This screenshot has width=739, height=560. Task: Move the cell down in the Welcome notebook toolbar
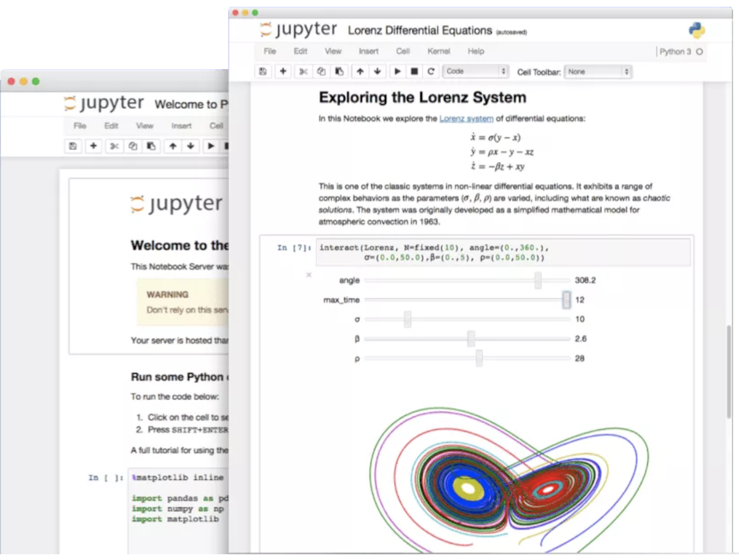(x=190, y=146)
